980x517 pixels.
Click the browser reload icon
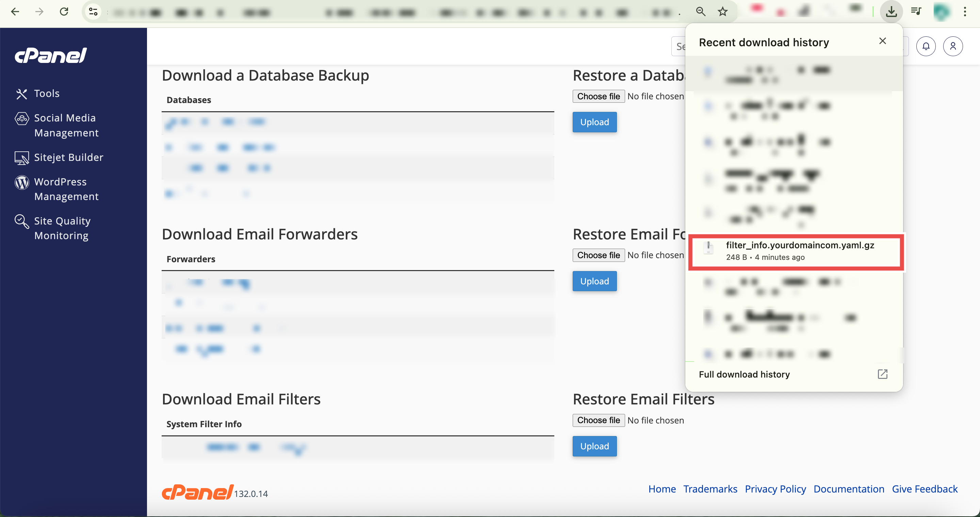click(x=64, y=12)
